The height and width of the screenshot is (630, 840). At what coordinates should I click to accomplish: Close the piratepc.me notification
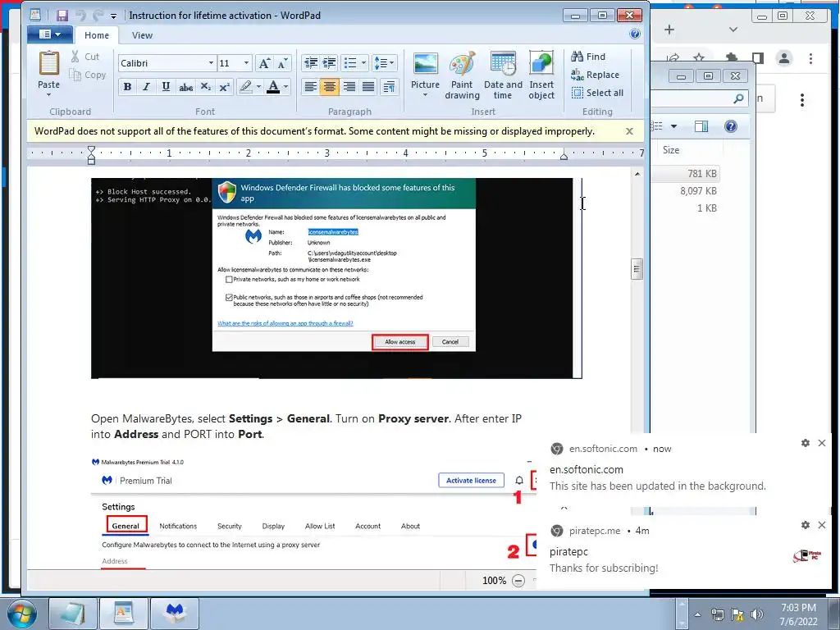[822, 525]
